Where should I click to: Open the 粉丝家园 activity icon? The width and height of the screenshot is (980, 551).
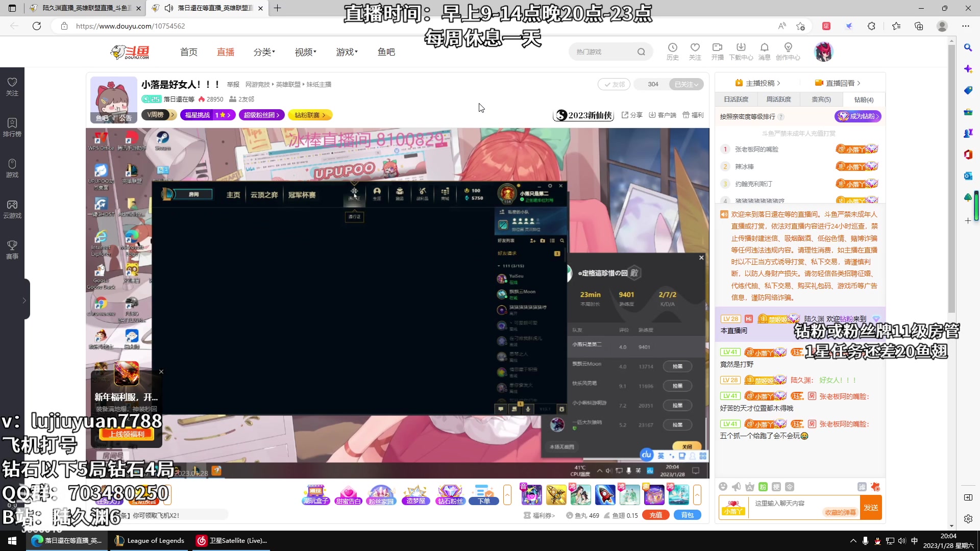(381, 494)
